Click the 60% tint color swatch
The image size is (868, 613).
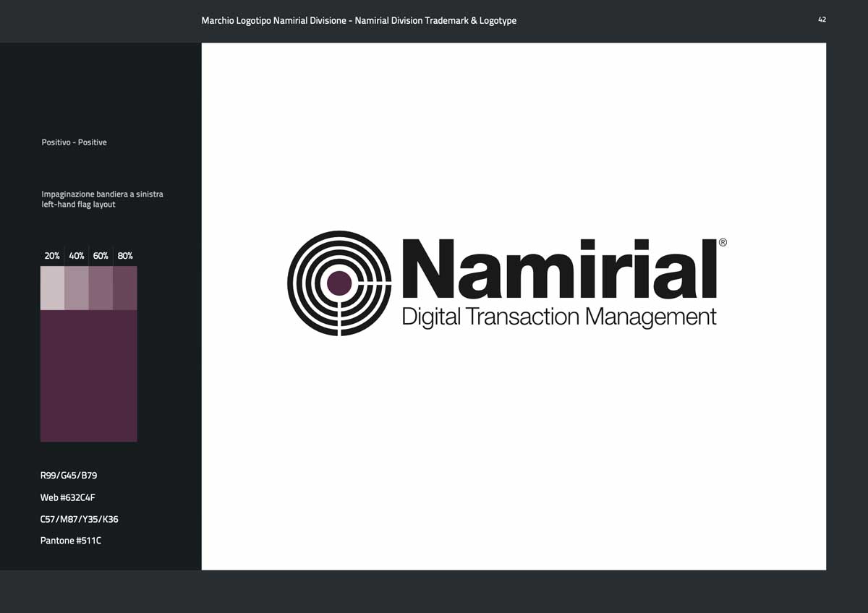101,288
